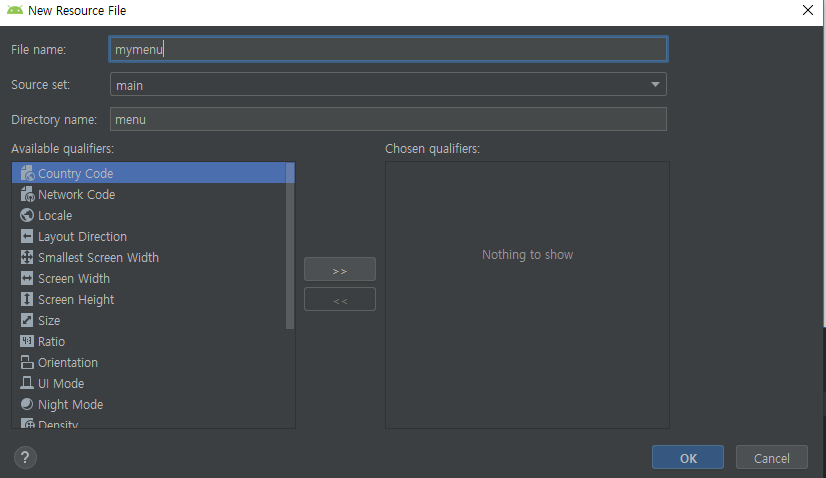This screenshot has height=478, width=826.
Task: Click the Screen Width icon
Action: coord(27,278)
